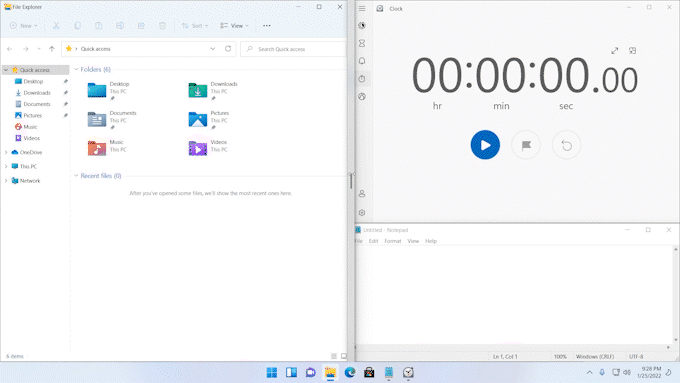Open the Sort dropdown in File Explorer
Image resolution: width=680 pixels, height=383 pixels.
(195, 26)
